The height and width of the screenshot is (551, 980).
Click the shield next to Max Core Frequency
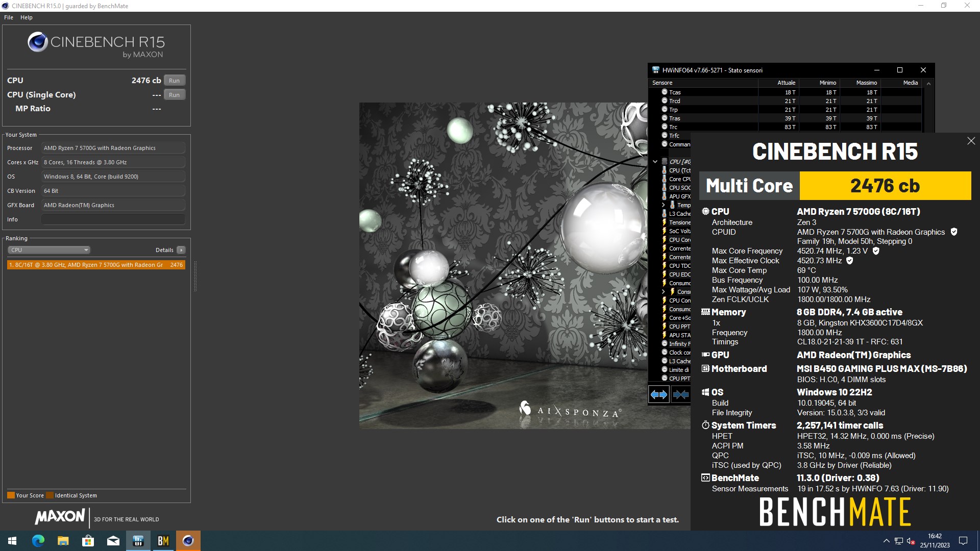(876, 251)
